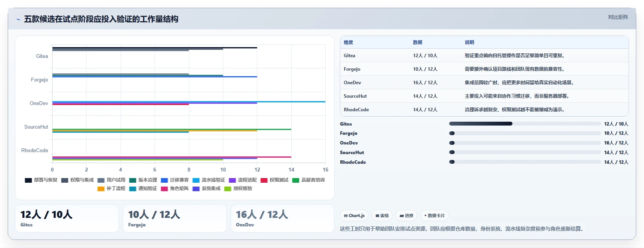The height and width of the screenshot is (248, 644).
Task: Click the note starting 验证重点偏向自托管操作
Action: pyautogui.click(x=516, y=56)
